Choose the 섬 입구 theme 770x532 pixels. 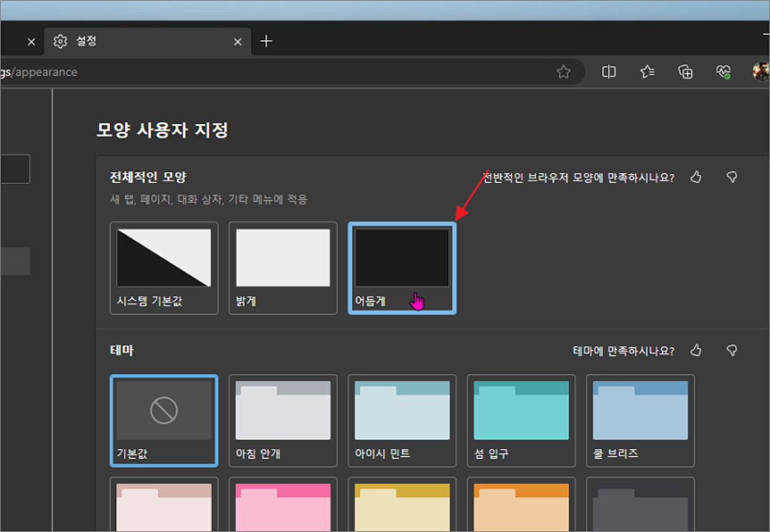point(521,421)
